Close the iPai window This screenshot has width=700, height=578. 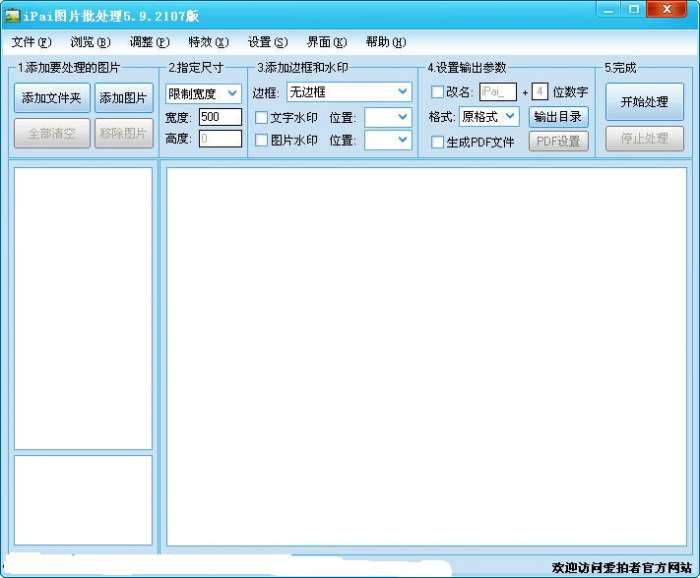point(667,9)
